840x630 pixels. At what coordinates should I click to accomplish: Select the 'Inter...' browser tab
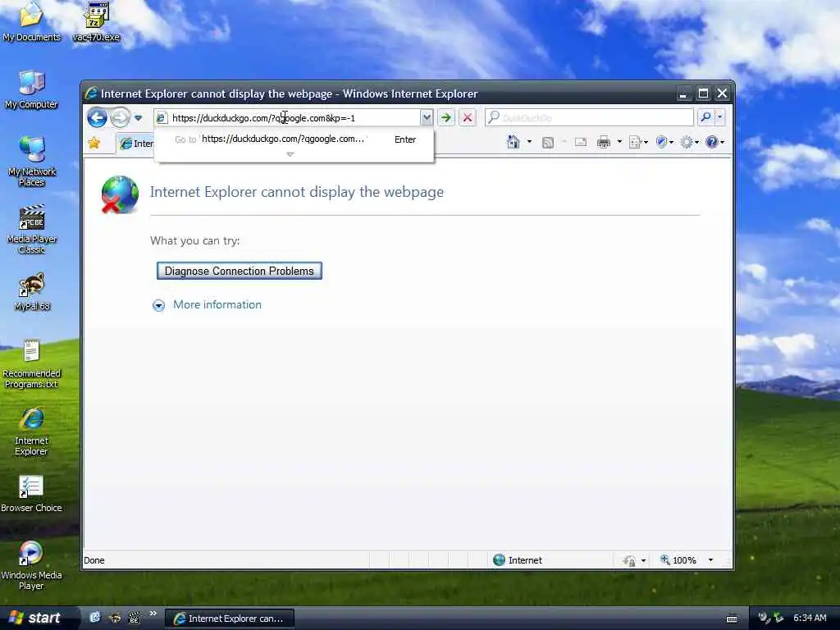click(135, 144)
